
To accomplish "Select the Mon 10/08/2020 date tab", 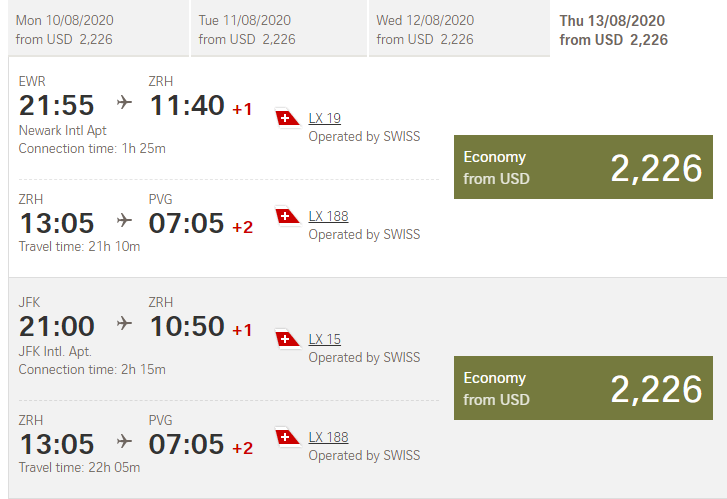I will click(97, 30).
